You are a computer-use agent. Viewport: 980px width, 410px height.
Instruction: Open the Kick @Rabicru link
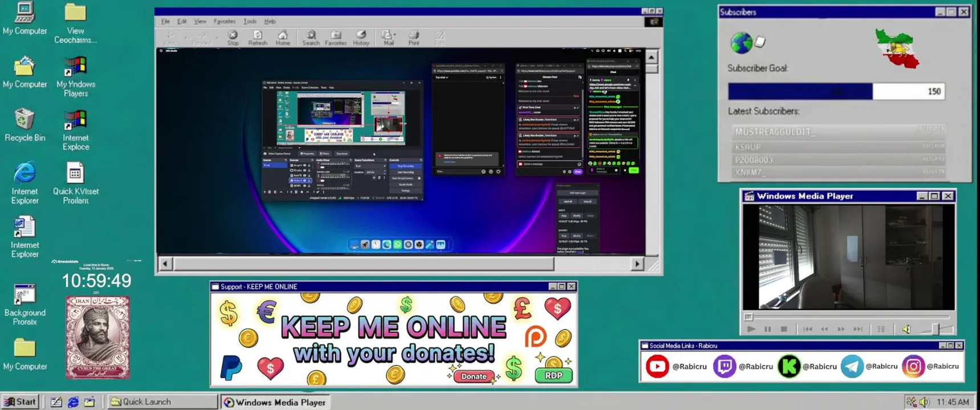point(807,366)
